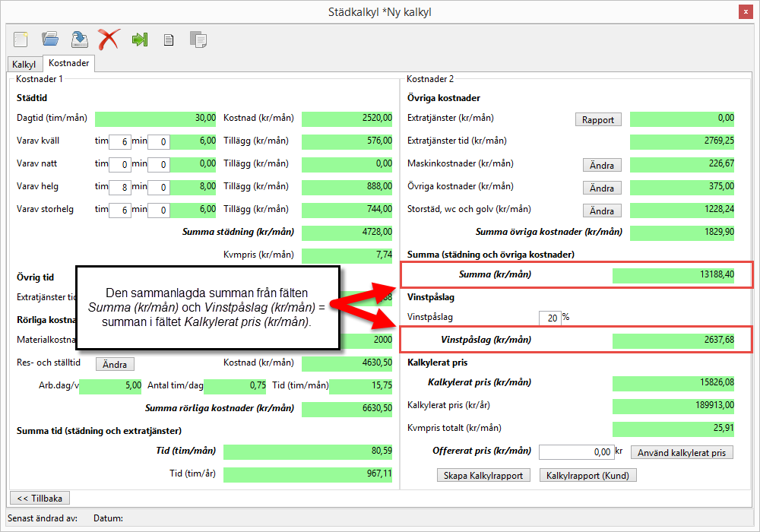The height and width of the screenshot is (532, 760).
Task: Click Använd kalkylerat pris button
Action: point(682,452)
